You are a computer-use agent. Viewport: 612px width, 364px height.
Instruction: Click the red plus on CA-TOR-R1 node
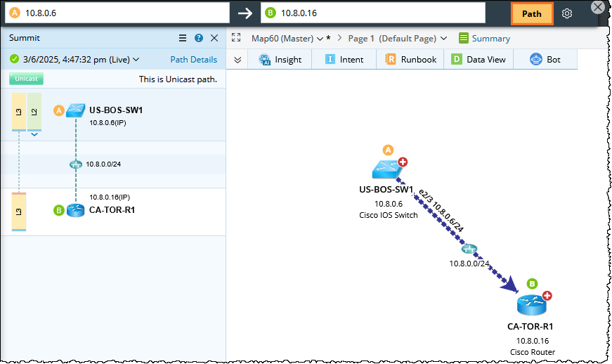[547, 296]
